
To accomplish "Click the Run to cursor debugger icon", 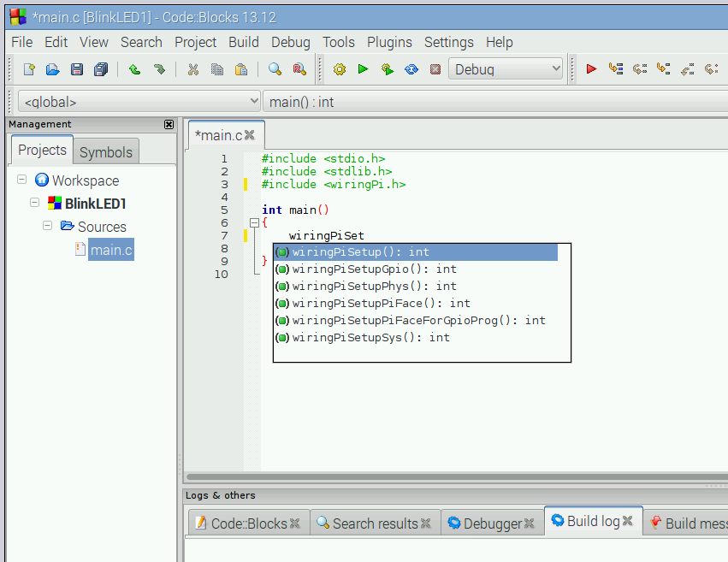I will coord(616,69).
